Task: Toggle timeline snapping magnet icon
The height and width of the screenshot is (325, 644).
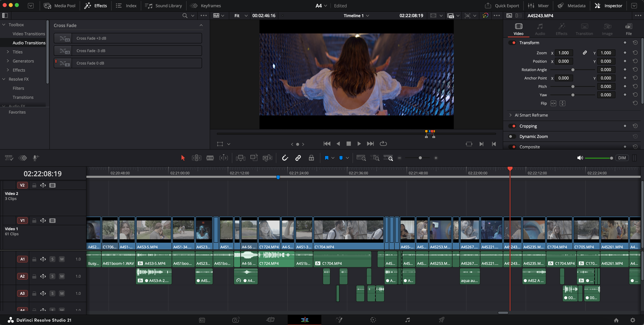Action: 285,158
